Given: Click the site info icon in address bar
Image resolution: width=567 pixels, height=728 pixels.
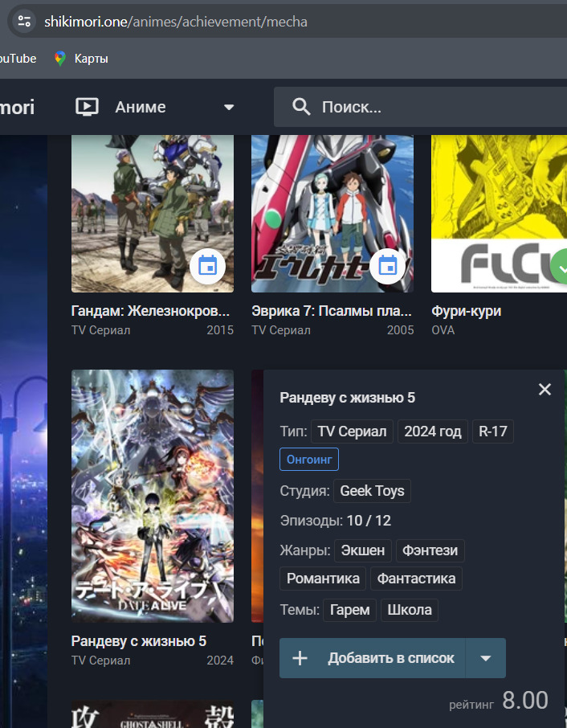Looking at the screenshot, I should coord(24,22).
